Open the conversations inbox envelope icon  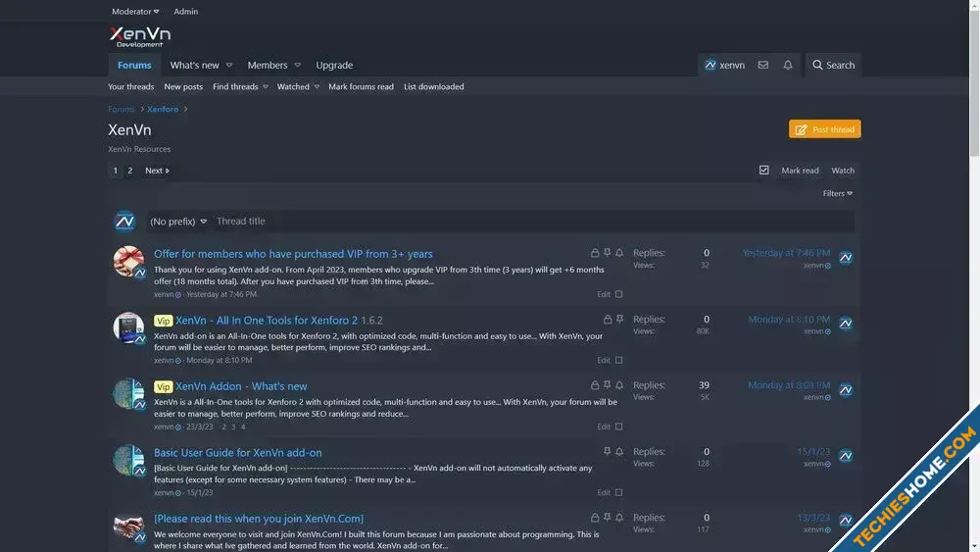coord(763,65)
